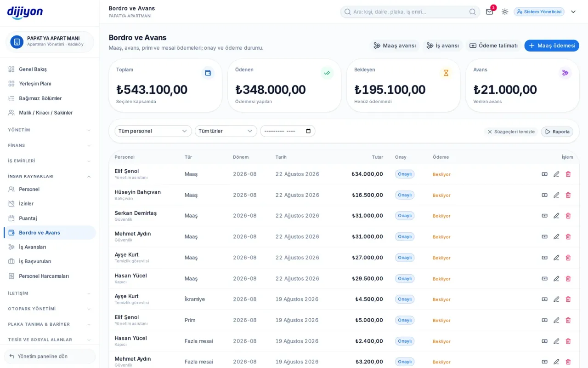Collapse the İNSAN KAYNAKLARI section

click(50, 176)
